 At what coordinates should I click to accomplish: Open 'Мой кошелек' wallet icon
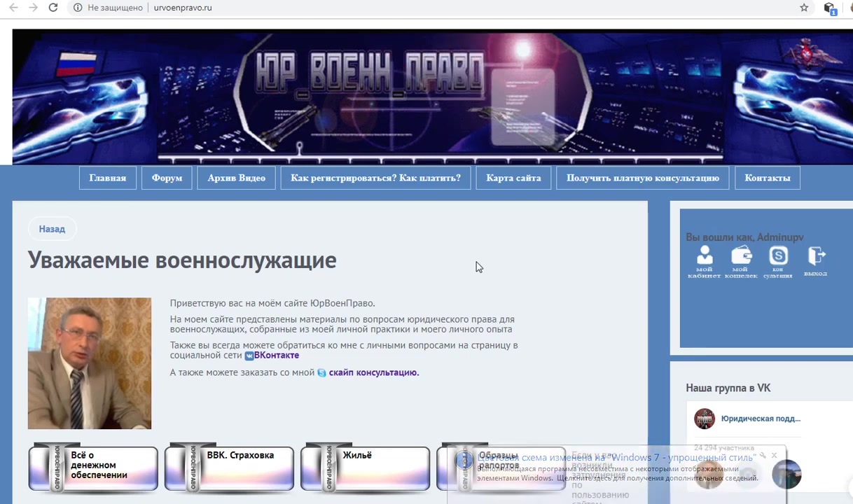(741, 262)
